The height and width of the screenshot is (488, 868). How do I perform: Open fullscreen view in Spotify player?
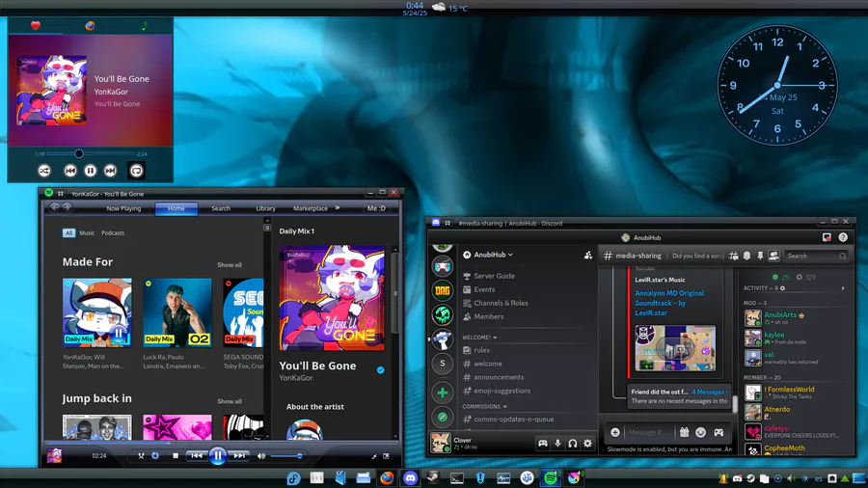[x=386, y=456]
